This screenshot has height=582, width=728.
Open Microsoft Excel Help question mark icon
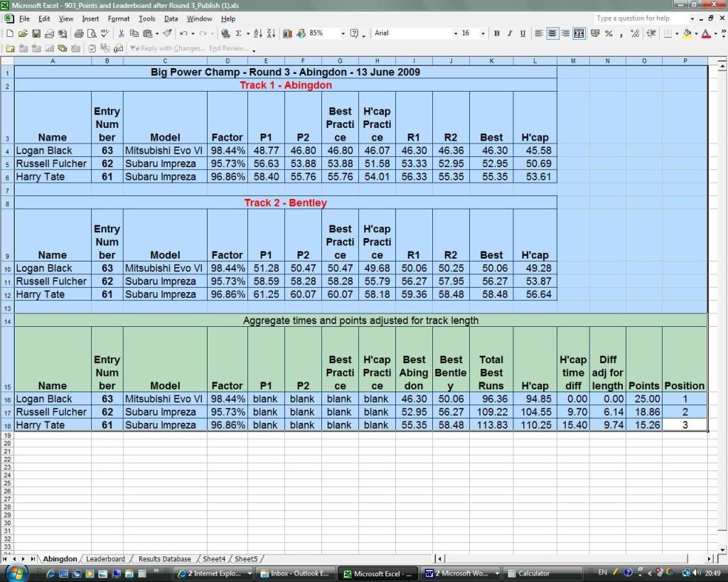354,33
